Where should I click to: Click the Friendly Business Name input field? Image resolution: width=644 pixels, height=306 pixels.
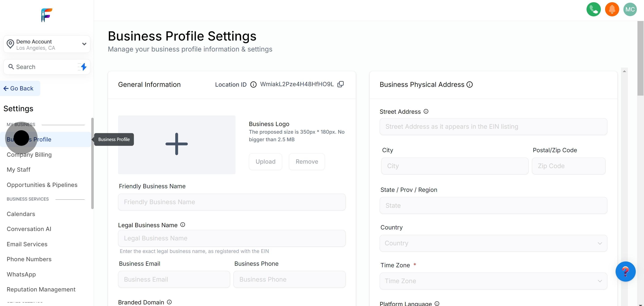pyautogui.click(x=231, y=202)
